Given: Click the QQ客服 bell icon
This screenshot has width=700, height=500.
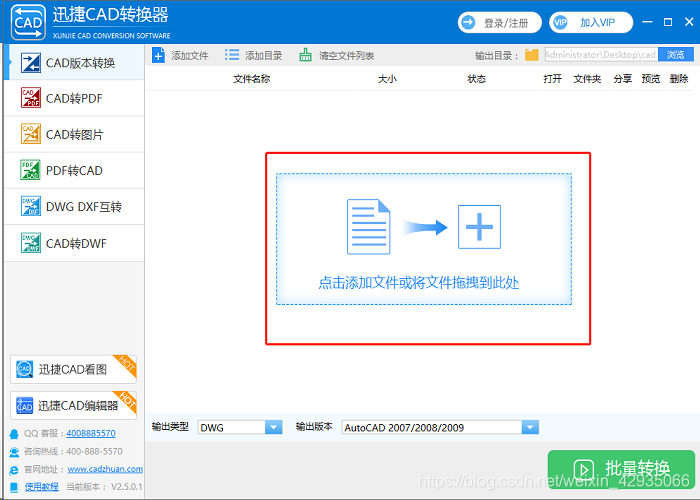Looking at the screenshot, I should pyautogui.click(x=14, y=433).
